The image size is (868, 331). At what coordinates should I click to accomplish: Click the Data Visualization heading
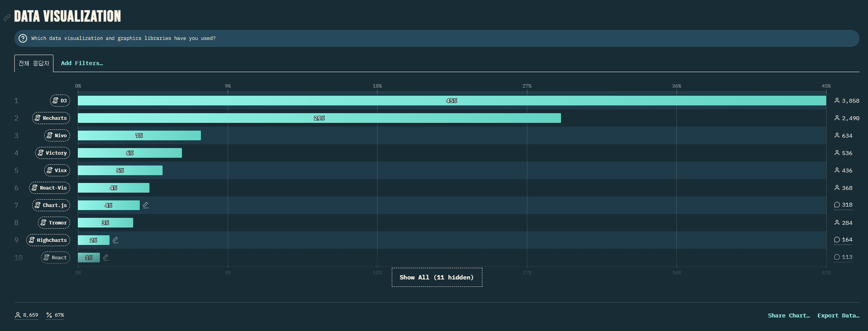tap(67, 16)
